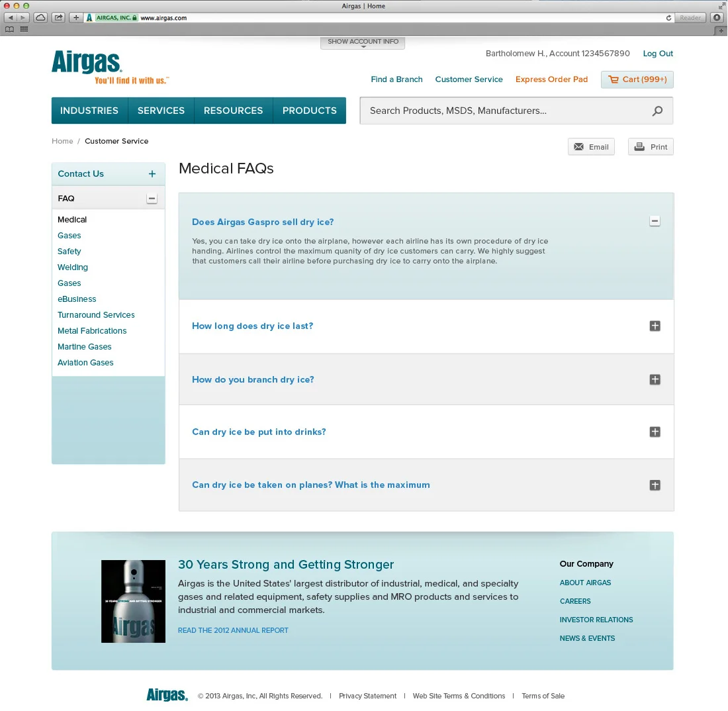Click the Find a Branch link
This screenshot has height=711, width=728.
point(396,79)
